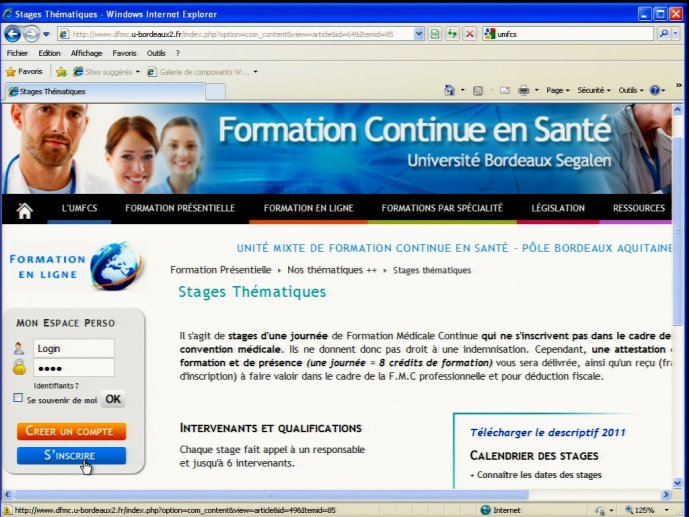Click Nos thématiques ++ breadcrumb link

[332, 270]
